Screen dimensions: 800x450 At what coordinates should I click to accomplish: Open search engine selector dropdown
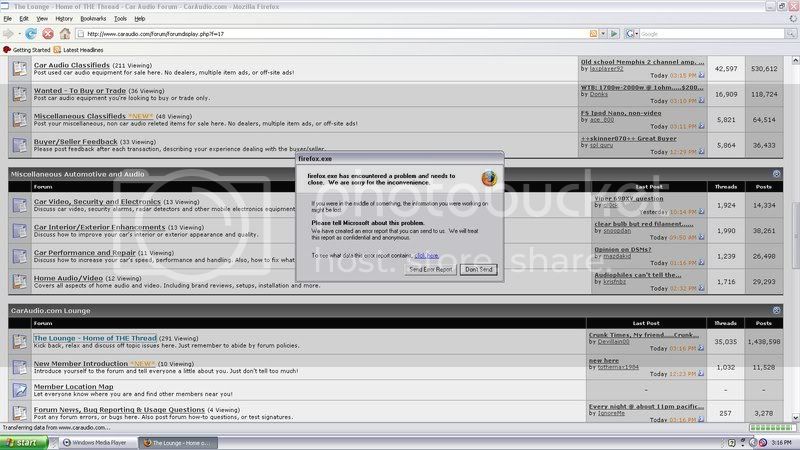coord(632,34)
